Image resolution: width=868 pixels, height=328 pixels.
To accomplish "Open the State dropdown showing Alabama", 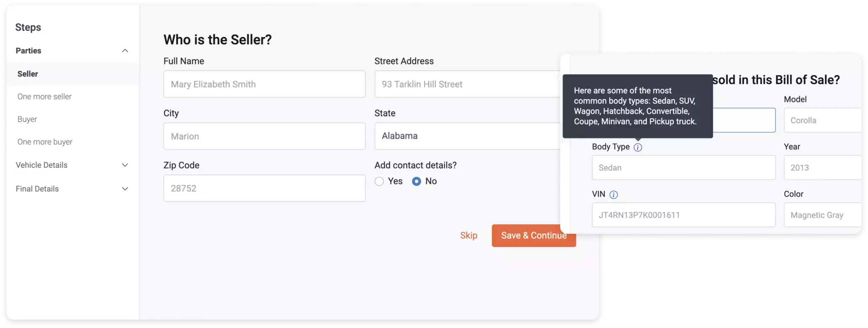I will (x=467, y=136).
